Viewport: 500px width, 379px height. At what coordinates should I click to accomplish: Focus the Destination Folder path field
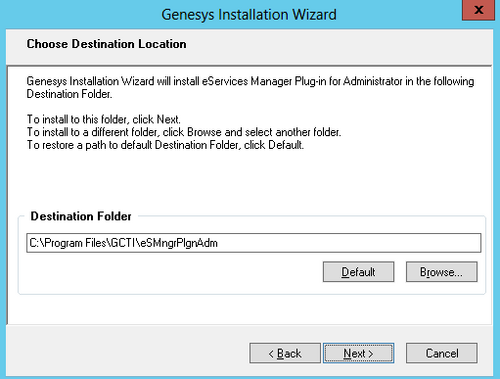tap(254, 243)
